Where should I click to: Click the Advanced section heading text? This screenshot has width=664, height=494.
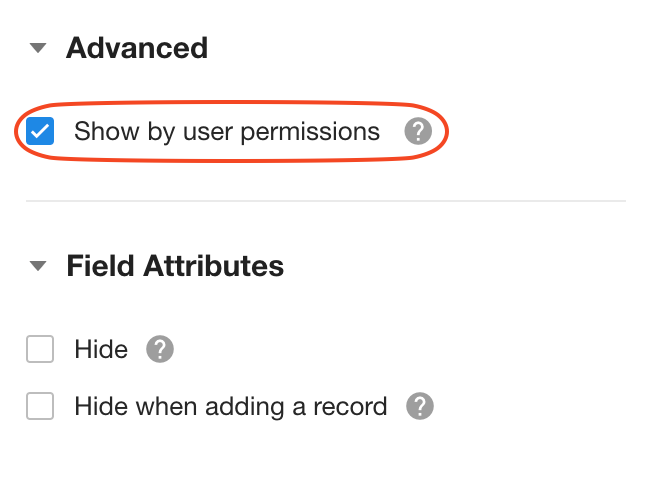[137, 48]
